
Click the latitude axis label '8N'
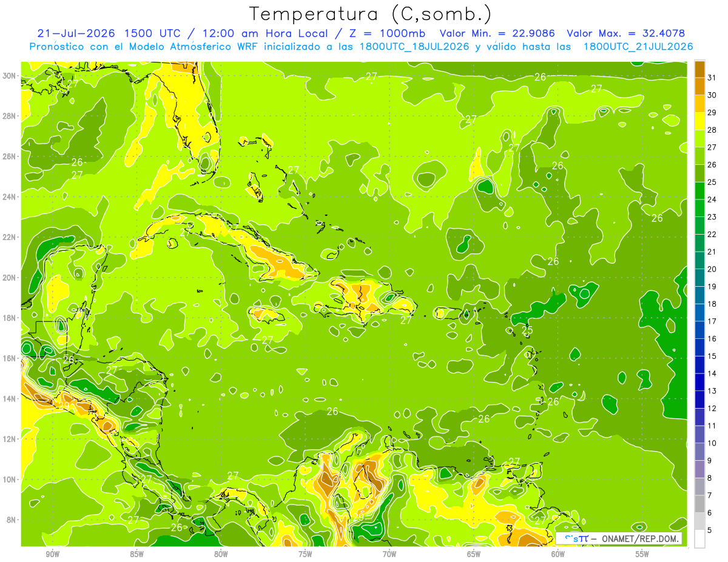[x=12, y=520]
